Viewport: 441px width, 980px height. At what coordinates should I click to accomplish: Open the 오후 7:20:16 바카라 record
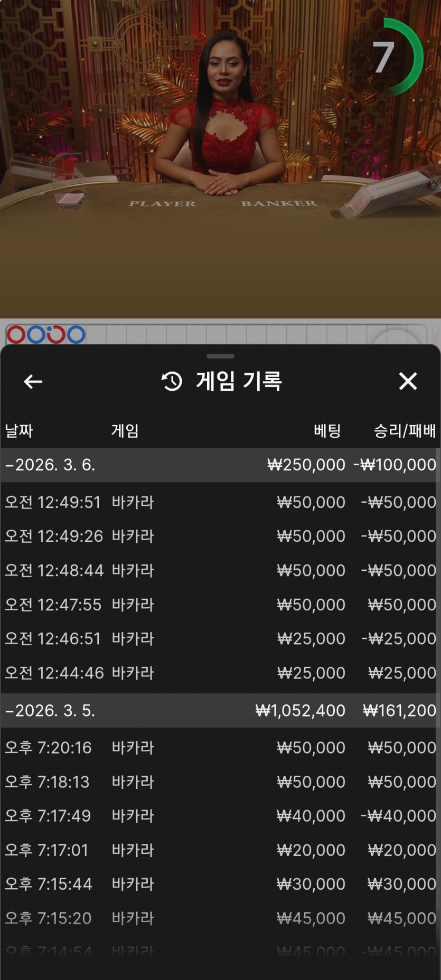point(220,747)
